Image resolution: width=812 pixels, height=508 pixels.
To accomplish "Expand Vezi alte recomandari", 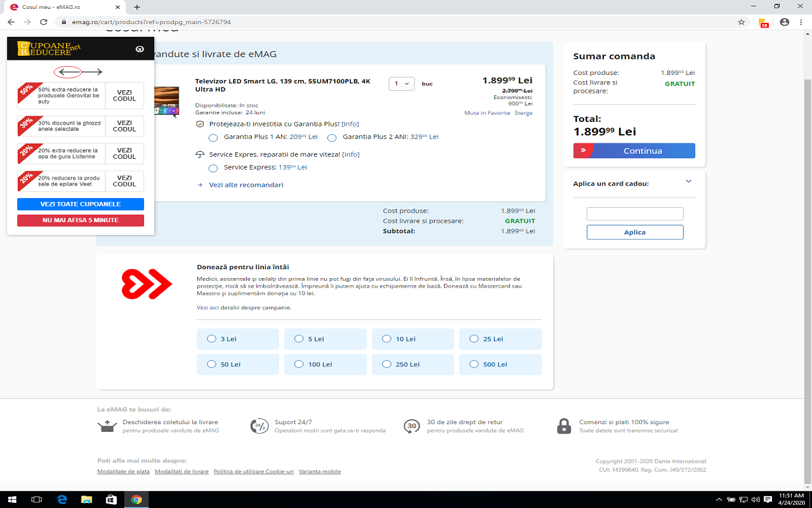I will [x=246, y=185].
